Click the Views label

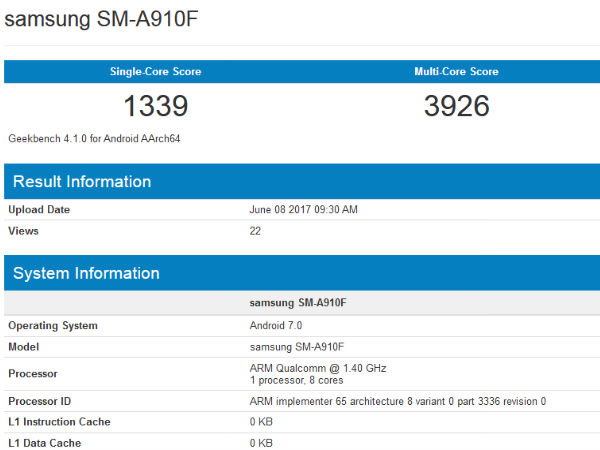[23, 231]
